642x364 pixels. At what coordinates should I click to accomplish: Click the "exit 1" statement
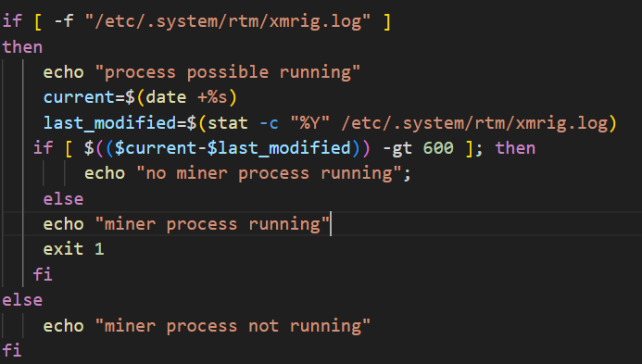click(x=74, y=249)
